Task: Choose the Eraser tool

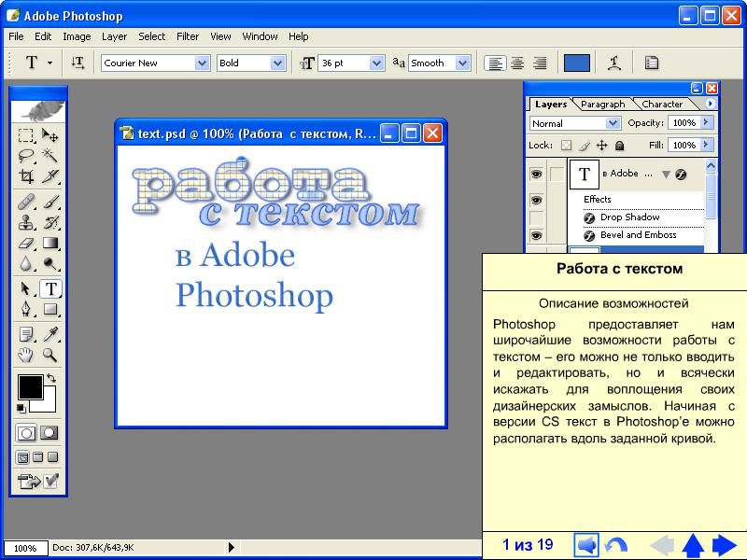Action: (26, 244)
